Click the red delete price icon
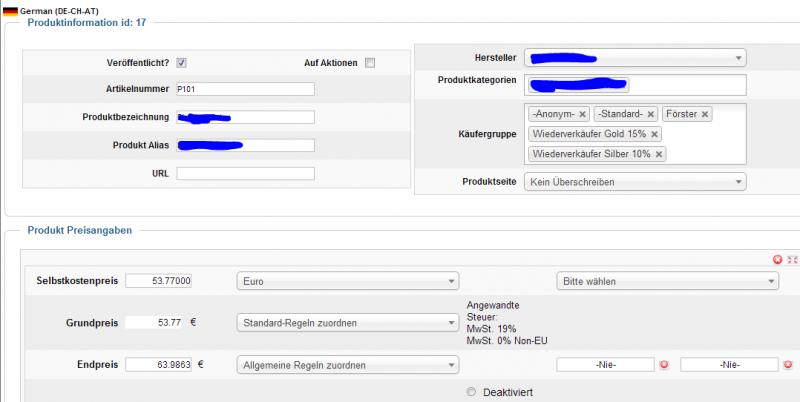The image size is (800, 402). 777,259
